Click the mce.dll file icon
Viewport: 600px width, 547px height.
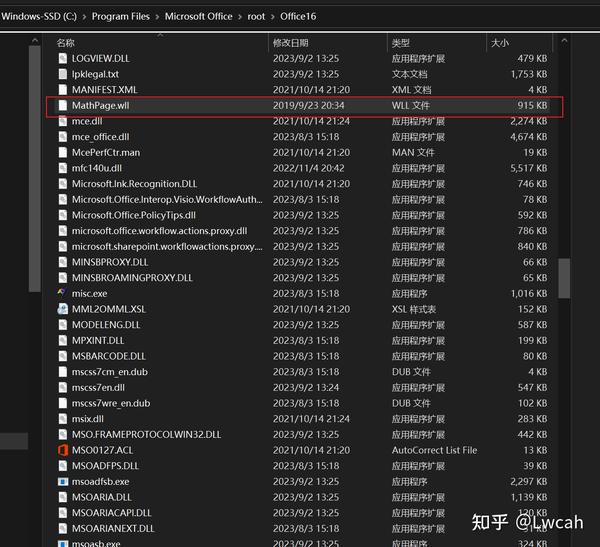point(63,121)
